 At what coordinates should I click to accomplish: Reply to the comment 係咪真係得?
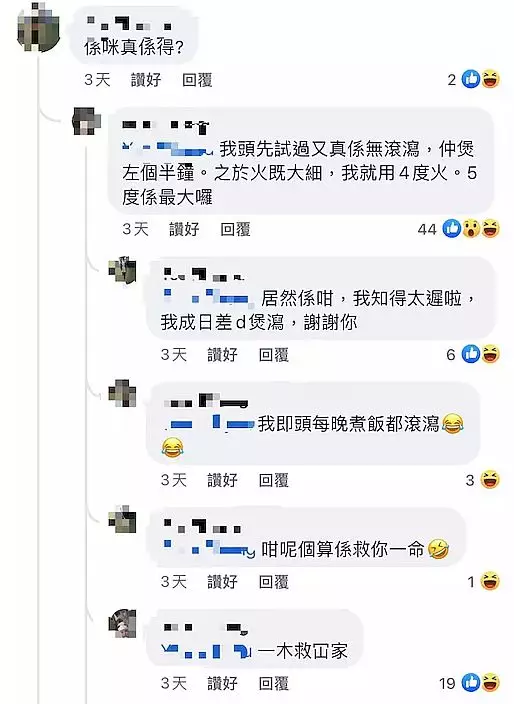pyautogui.click(x=197, y=80)
